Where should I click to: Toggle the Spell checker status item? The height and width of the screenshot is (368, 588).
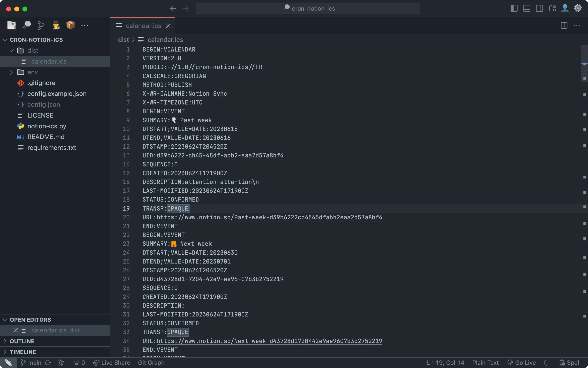pos(570,363)
